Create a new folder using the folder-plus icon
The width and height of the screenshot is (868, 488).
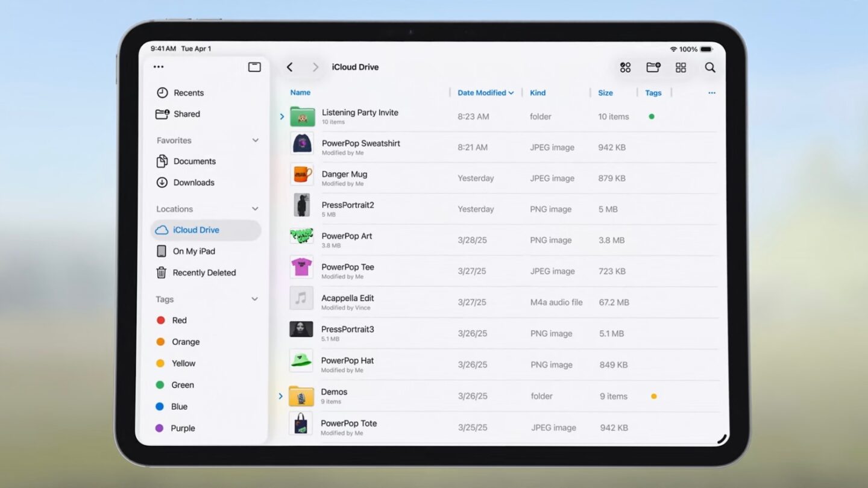(653, 67)
